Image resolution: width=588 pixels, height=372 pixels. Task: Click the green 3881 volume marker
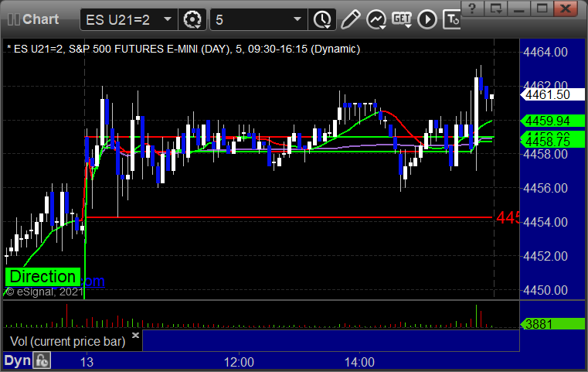(x=552, y=323)
